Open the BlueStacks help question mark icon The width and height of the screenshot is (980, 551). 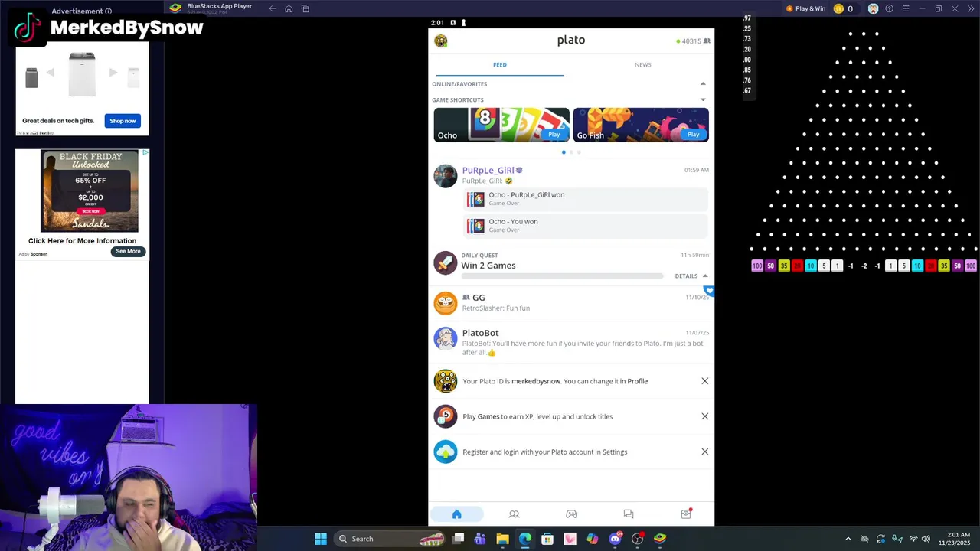(889, 8)
